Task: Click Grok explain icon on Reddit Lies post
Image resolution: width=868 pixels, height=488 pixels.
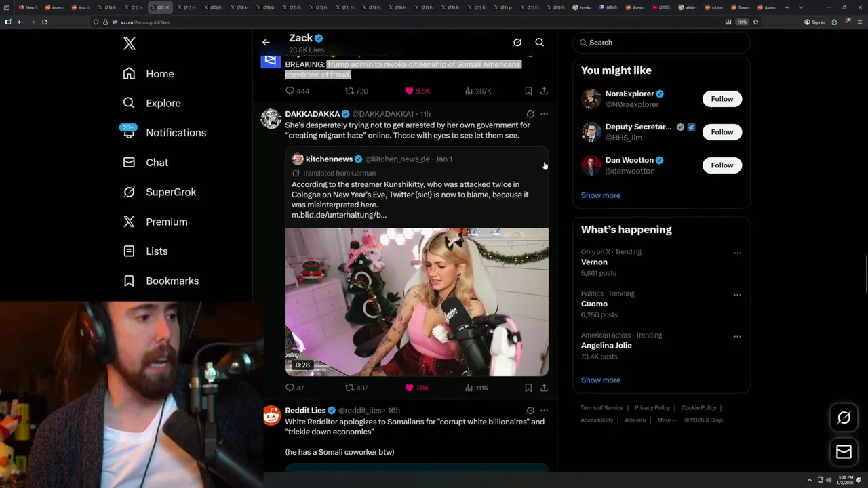Action: coord(530,411)
